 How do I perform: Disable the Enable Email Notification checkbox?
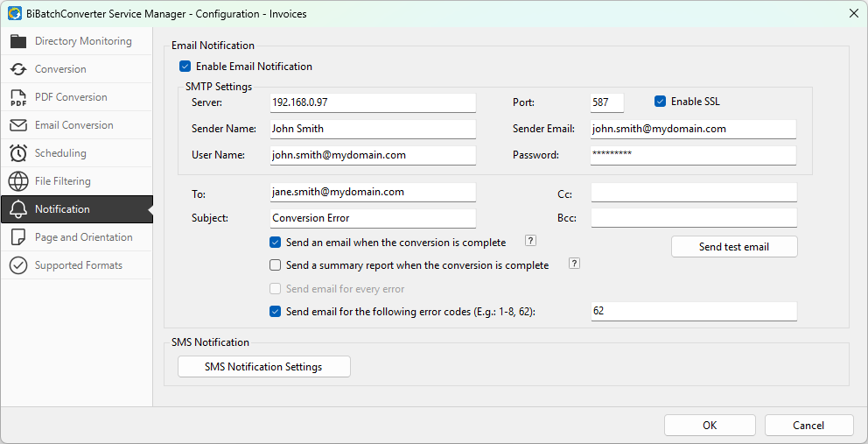185,67
